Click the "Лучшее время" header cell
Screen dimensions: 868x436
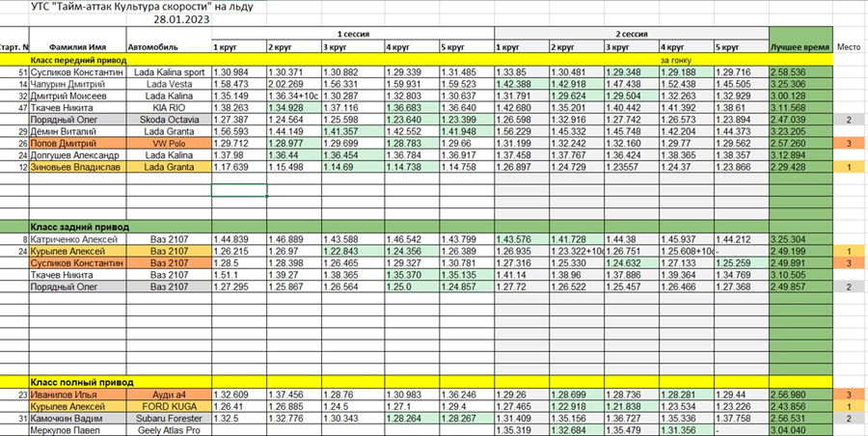[800, 46]
